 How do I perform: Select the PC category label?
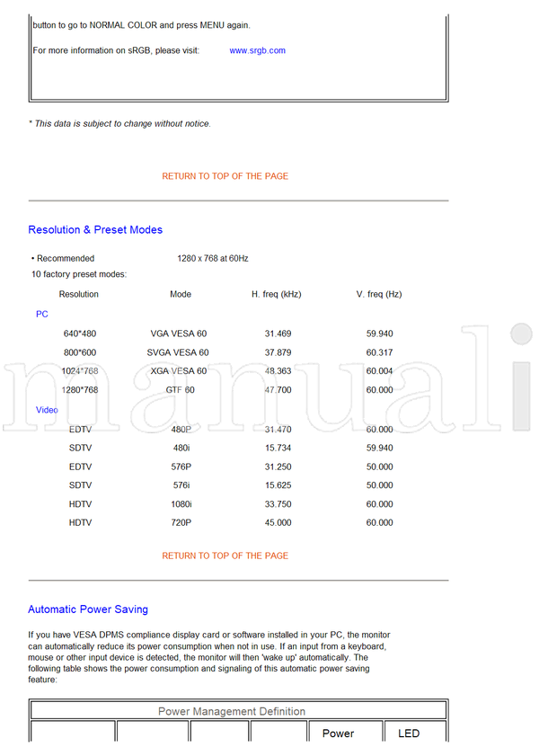(x=42, y=315)
